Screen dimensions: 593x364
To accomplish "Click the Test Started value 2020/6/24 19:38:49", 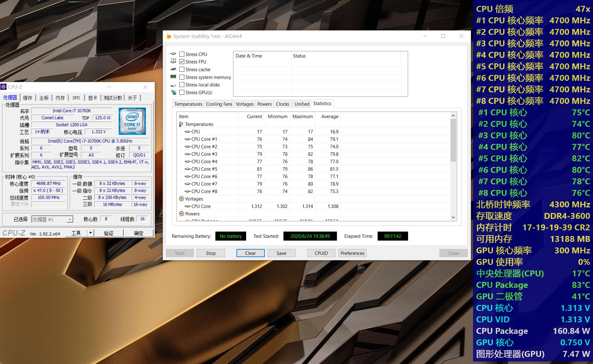I will pos(310,236).
